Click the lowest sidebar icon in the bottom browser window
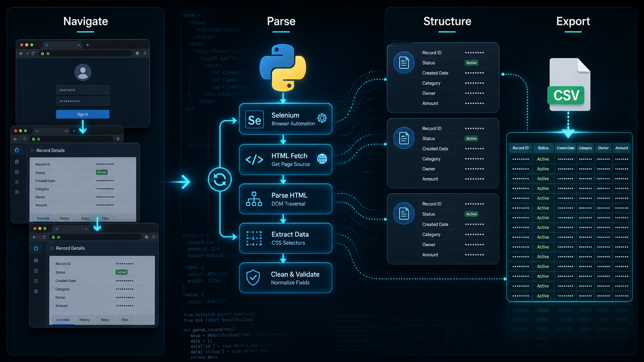 click(36, 292)
